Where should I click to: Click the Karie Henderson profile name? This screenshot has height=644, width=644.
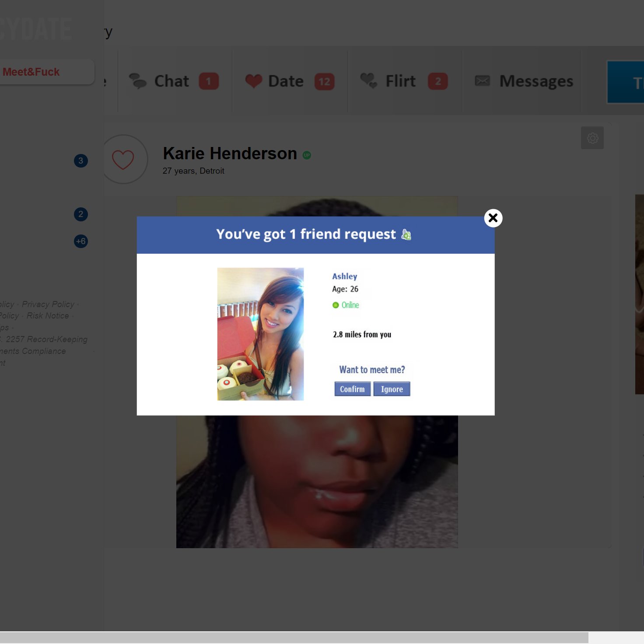(230, 154)
